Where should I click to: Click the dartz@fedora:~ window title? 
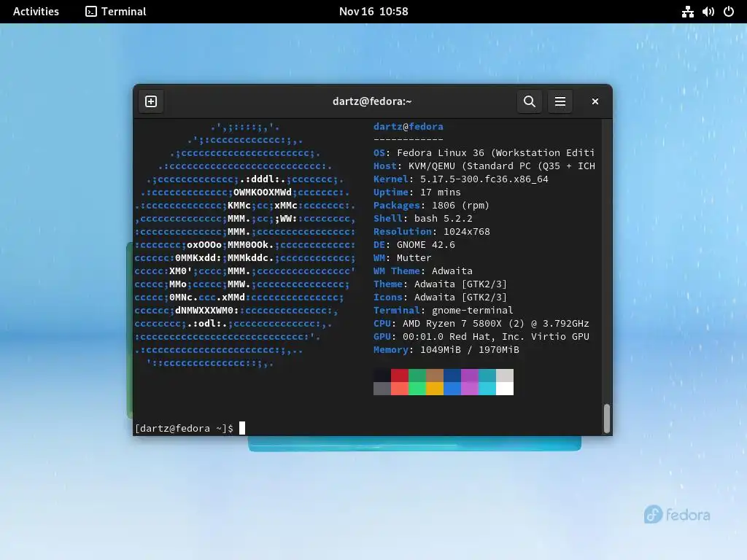[x=372, y=101]
